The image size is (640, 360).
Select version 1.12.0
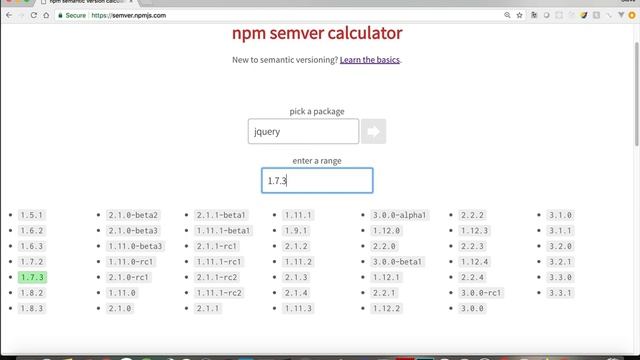387,231
